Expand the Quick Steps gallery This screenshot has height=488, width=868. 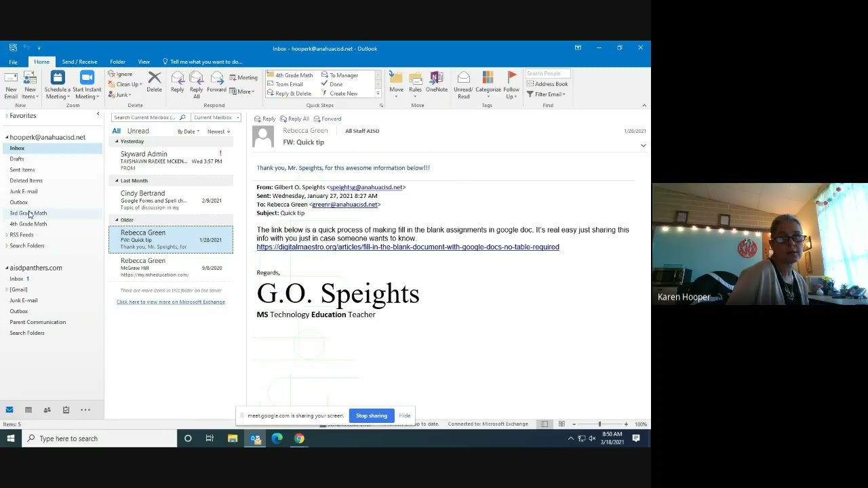tap(378, 94)
